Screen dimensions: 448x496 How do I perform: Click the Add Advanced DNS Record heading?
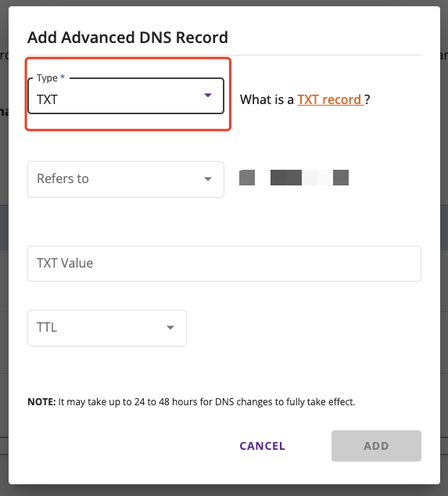[127, 38]
